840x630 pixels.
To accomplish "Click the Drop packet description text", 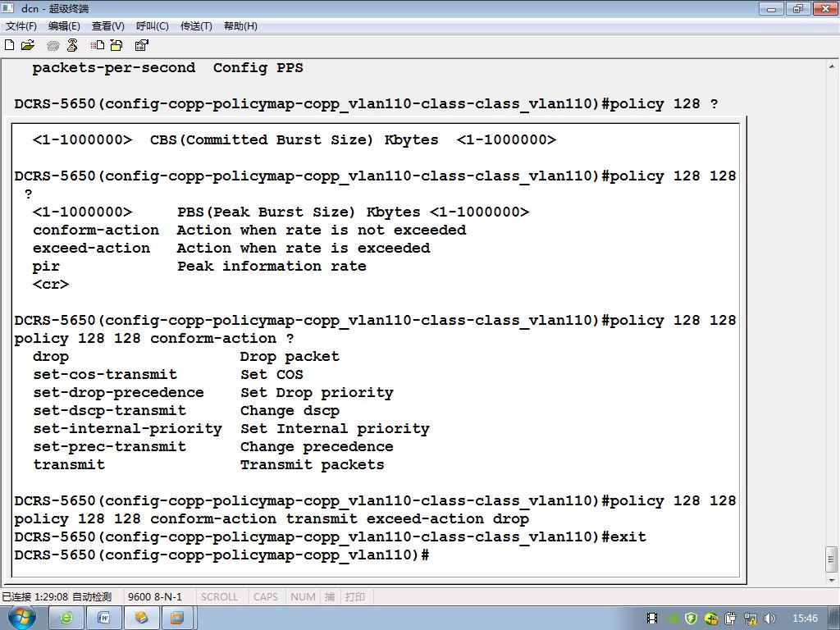I will pos(290,357).
